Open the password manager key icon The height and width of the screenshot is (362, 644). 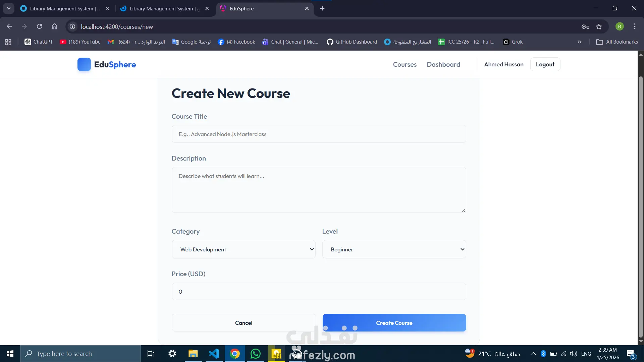(585, 26)
